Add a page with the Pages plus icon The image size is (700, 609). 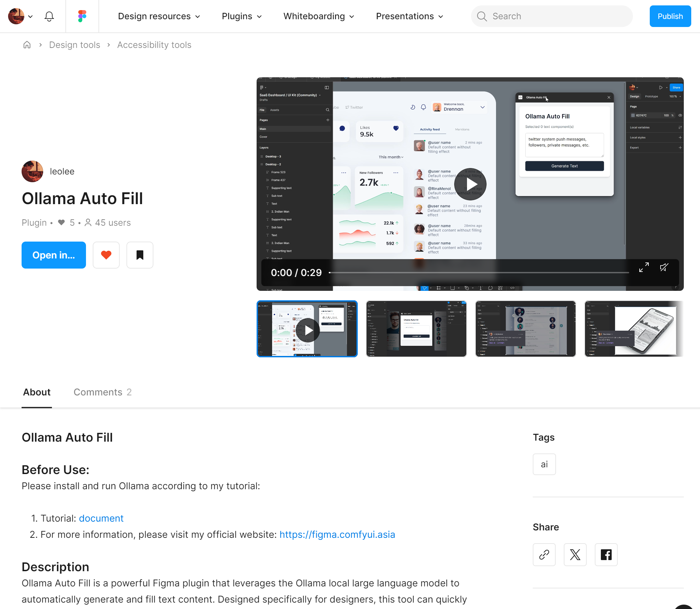click(328, 120)
